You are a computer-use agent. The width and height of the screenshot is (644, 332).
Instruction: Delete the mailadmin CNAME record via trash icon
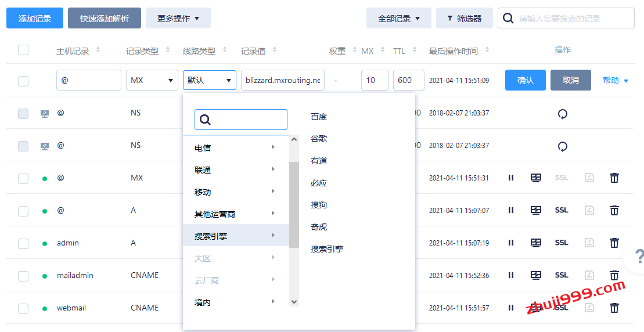(x=614, y=275)
